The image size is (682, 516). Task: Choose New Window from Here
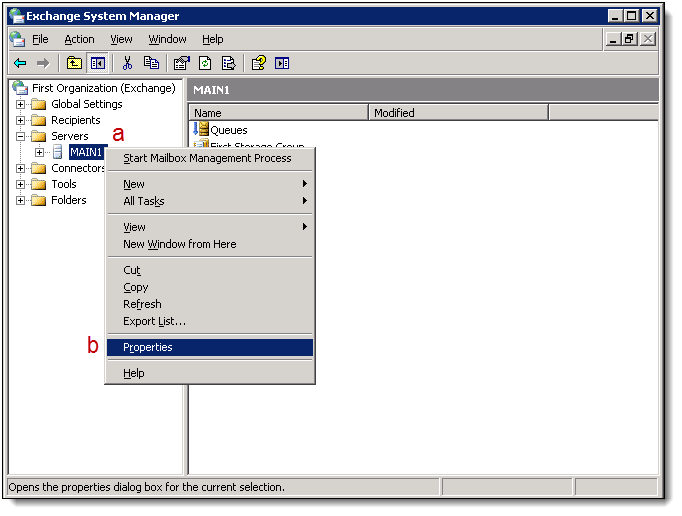[x=210, y=244]
